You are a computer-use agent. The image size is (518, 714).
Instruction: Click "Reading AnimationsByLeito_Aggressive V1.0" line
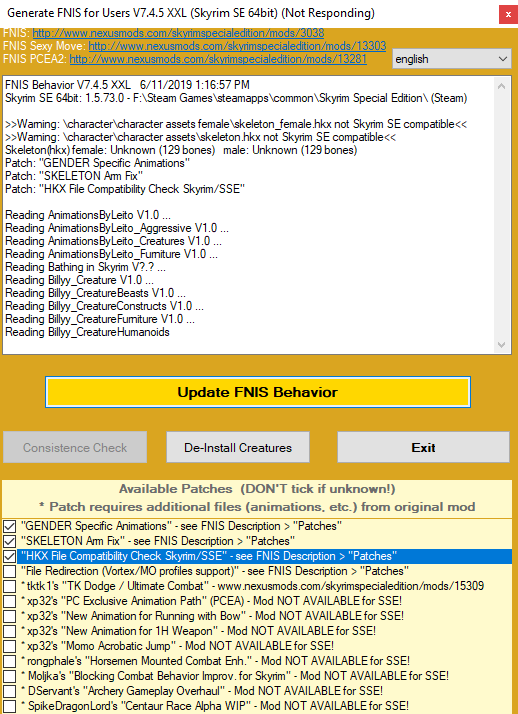pyautogui.click(x=117, y=228)
